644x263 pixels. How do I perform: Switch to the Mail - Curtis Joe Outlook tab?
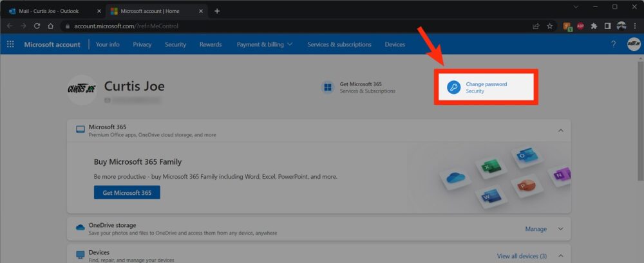point(48,11)
